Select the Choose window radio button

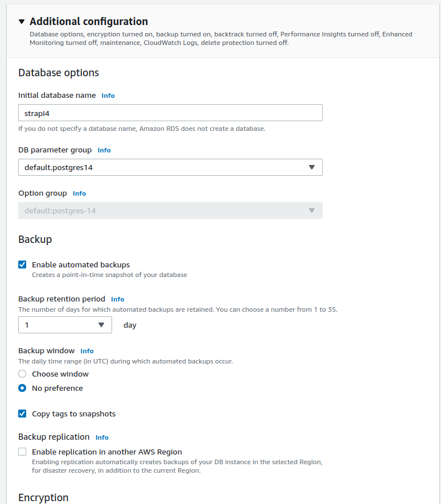[22, 374]
